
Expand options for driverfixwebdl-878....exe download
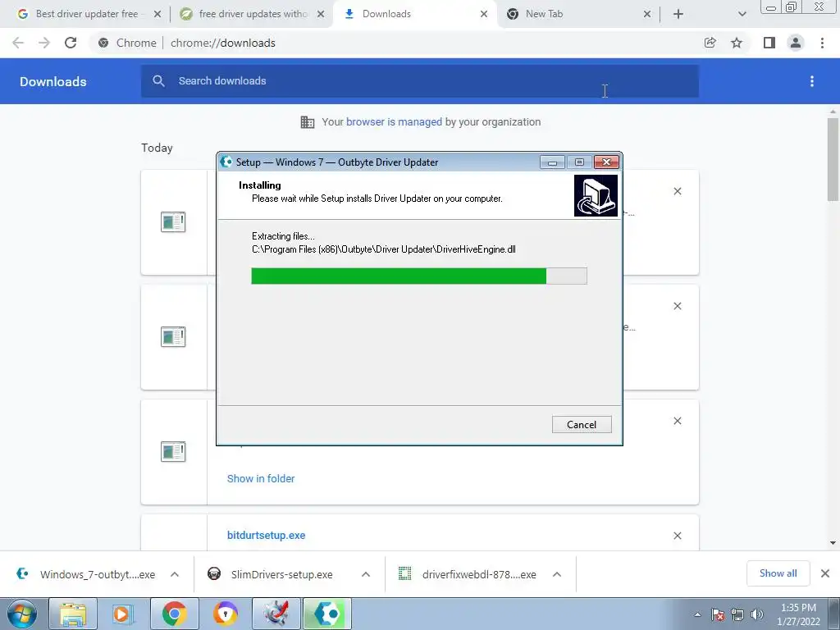click(x=557, y=574)
